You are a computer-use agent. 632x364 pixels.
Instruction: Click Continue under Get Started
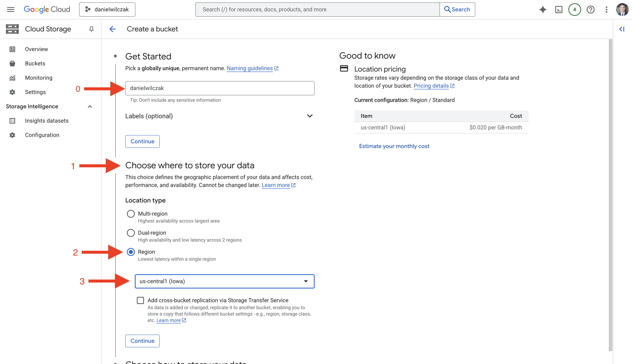tap(142, 141)
